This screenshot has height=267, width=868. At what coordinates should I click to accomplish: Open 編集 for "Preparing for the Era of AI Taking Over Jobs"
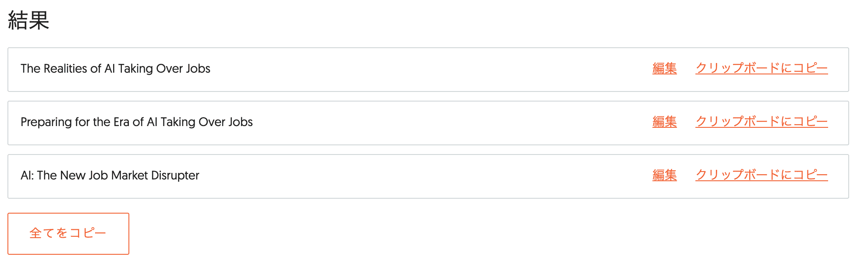pos(664,122)
